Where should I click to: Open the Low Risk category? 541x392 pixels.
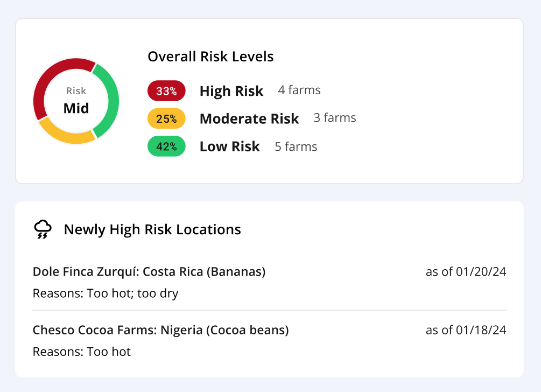(x=229, y=146)
